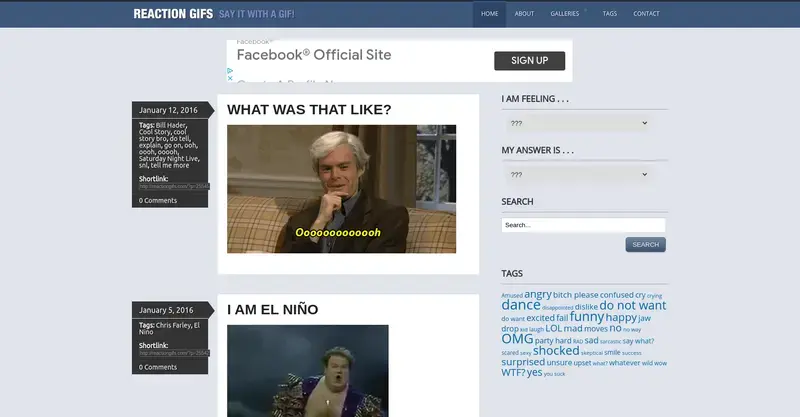Open the 'yes' tag

535,373
